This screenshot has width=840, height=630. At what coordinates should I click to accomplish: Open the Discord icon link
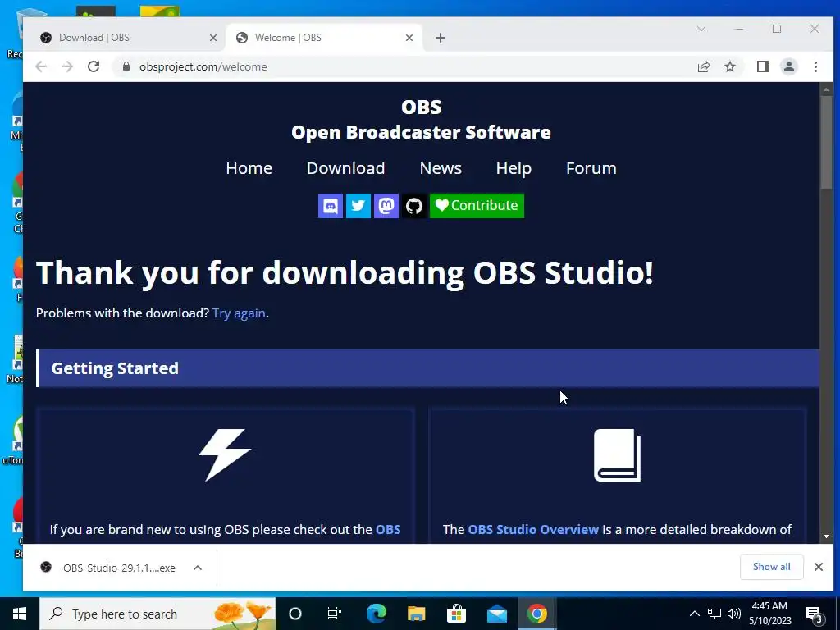tap(331, 206)
